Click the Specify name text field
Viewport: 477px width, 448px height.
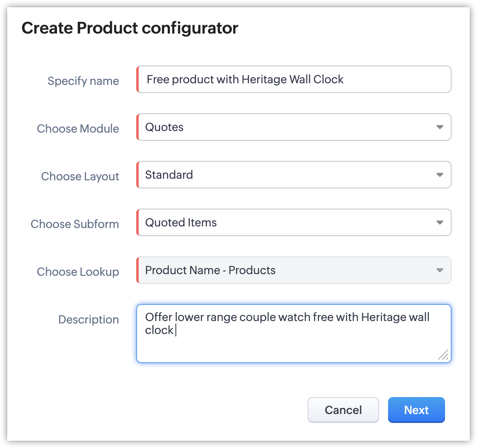(x=294, y=80)
